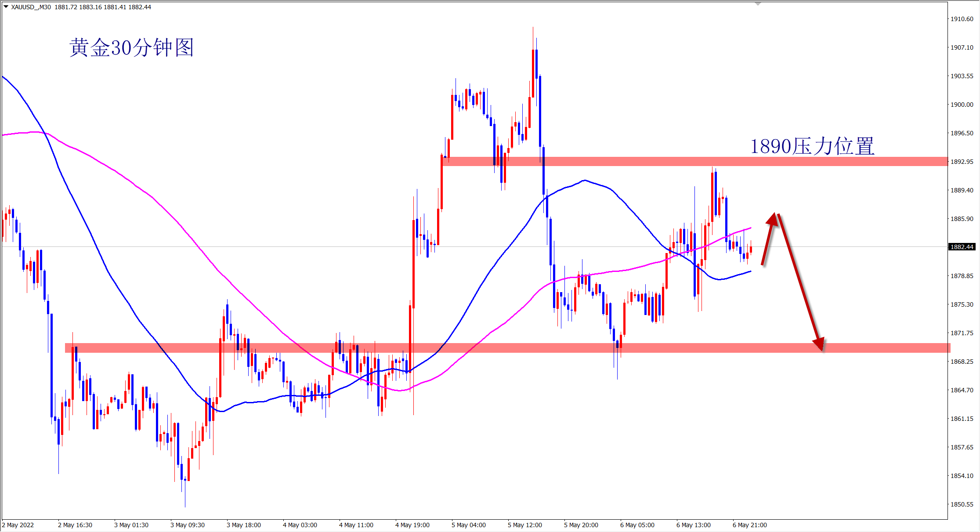Viewport: 980px width, 532px height.
Task: Click the 1910.60 label on price scale
Action: pyautogui.click(x=962, y=19)
